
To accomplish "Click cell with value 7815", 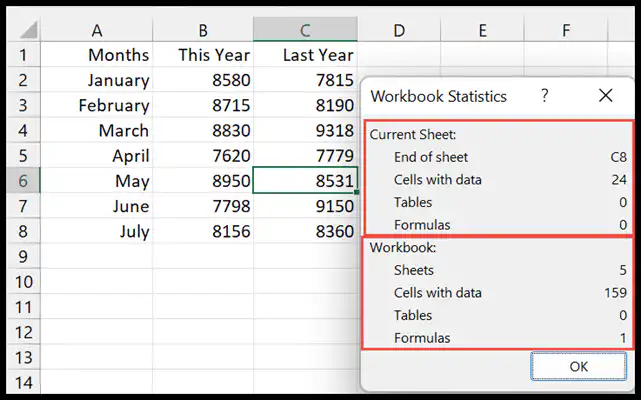I will 305,80.
